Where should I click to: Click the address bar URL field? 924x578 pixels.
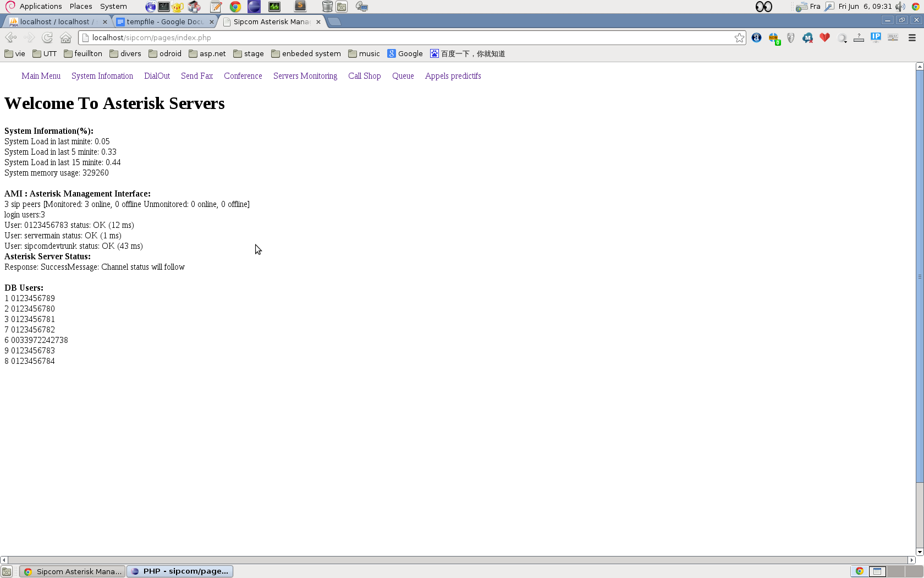coord(407,37)
